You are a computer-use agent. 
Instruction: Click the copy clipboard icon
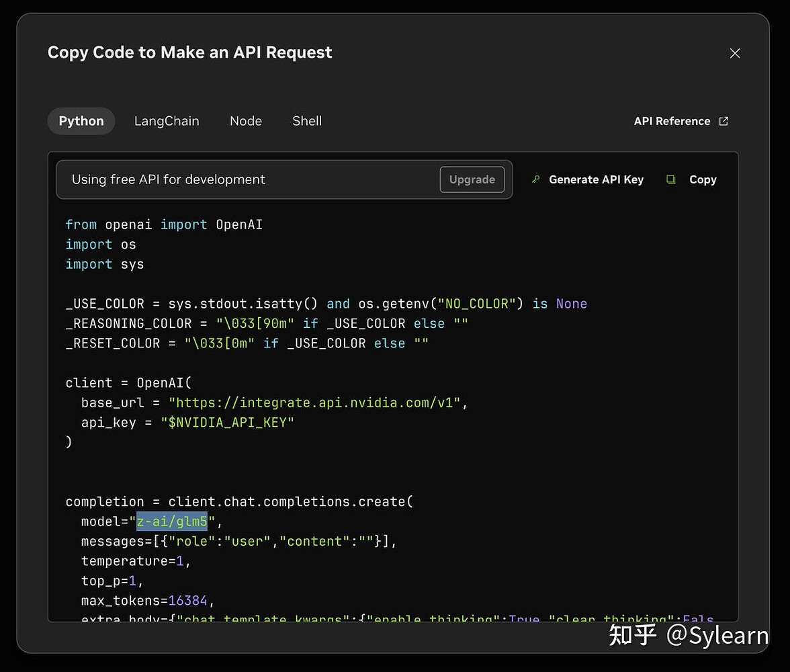pyautogui.click(x=670, y=179)
